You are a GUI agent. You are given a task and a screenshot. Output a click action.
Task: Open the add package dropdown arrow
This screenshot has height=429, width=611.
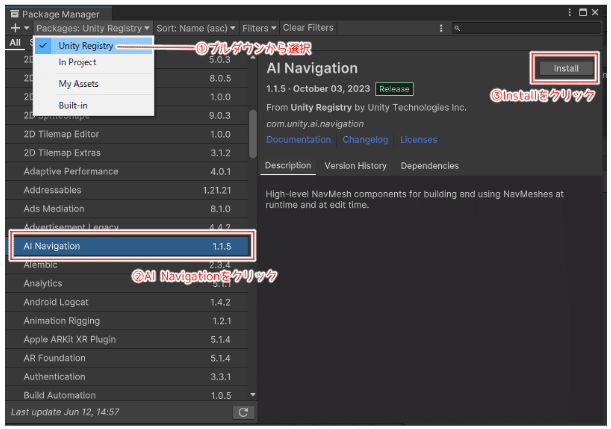click(26, 28)
